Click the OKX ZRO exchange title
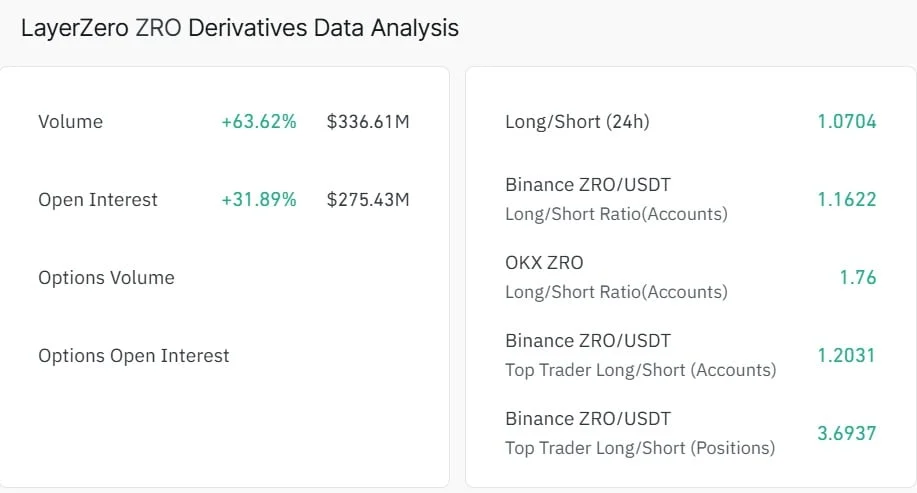The height and width of the screenshot is (493, 917). click(544, 263)
